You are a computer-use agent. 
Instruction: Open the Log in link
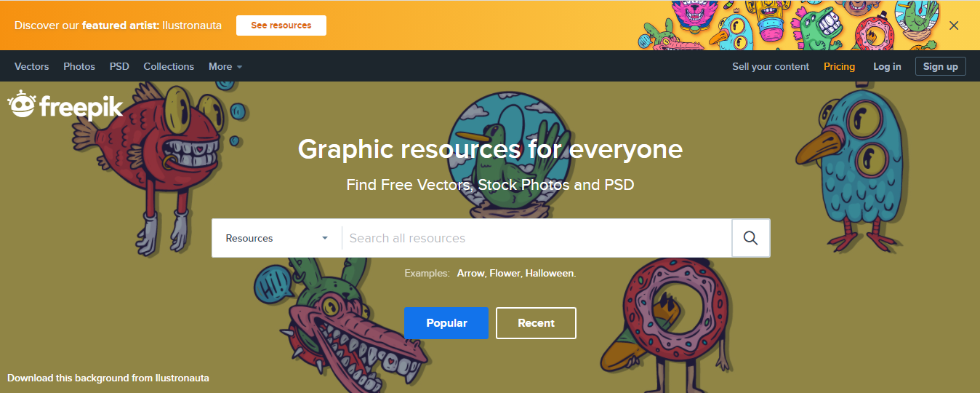(x=887, y=66)
